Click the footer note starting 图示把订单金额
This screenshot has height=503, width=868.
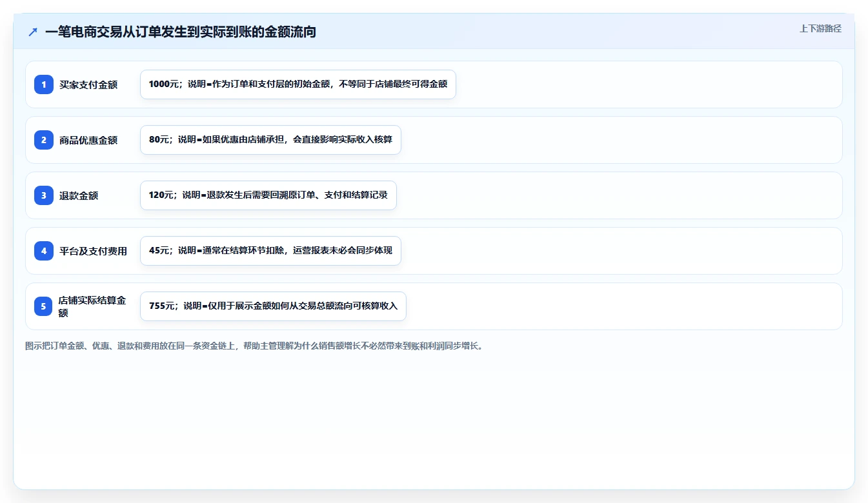click(x=254, y=346)
